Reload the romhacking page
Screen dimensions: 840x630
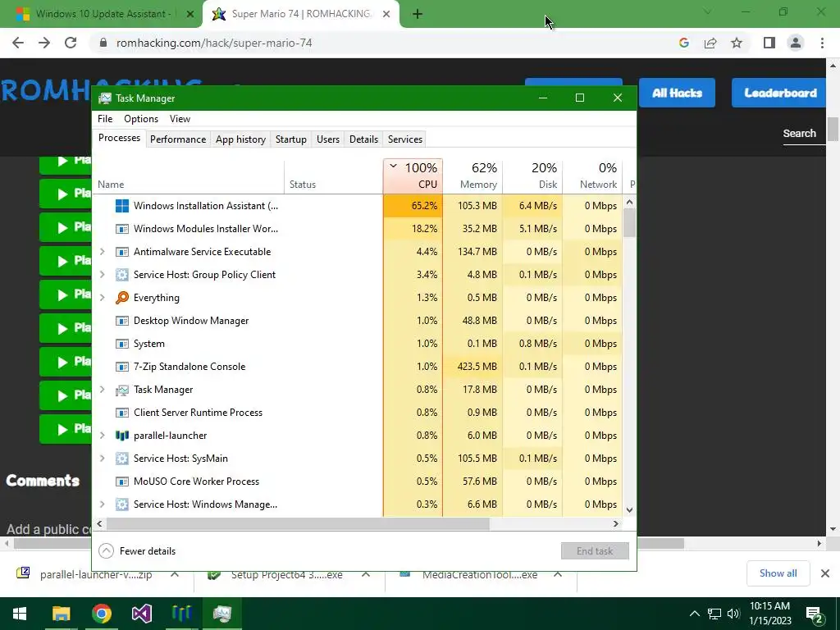(71, 43)
